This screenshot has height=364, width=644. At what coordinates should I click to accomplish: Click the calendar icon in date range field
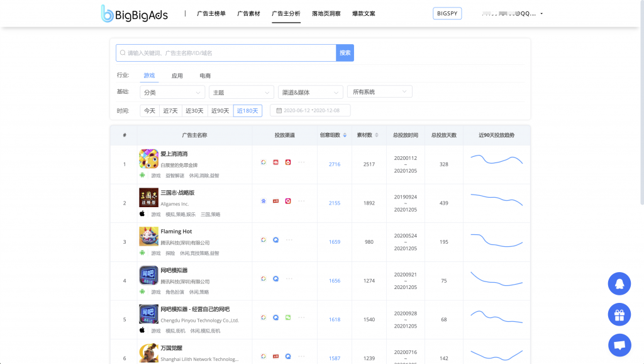tap(279, 111)
